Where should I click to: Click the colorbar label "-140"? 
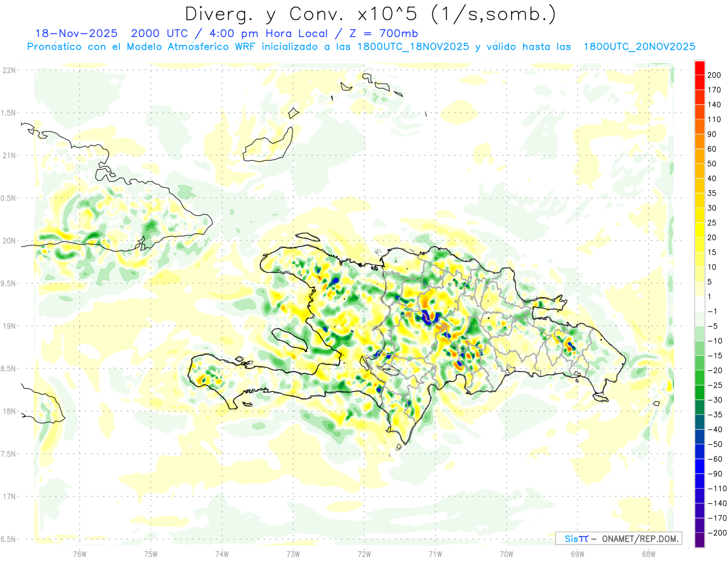tap(718, 503)
